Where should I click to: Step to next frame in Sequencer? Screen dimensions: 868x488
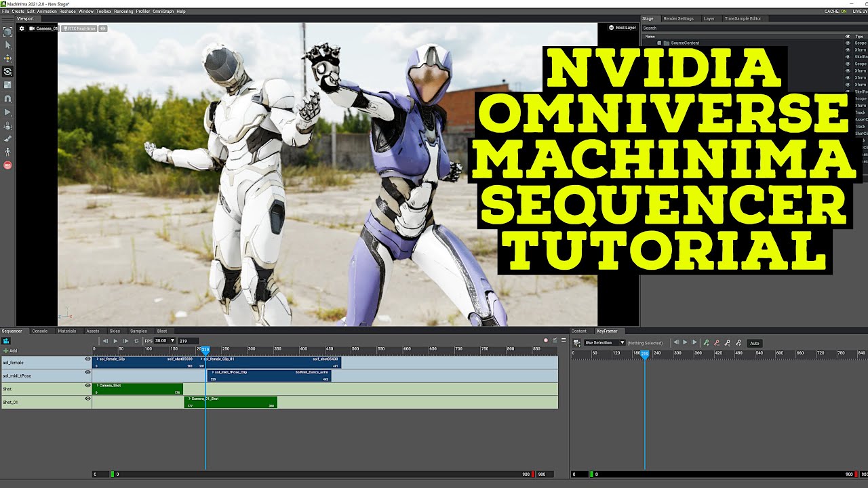click(x=126, y=341)
